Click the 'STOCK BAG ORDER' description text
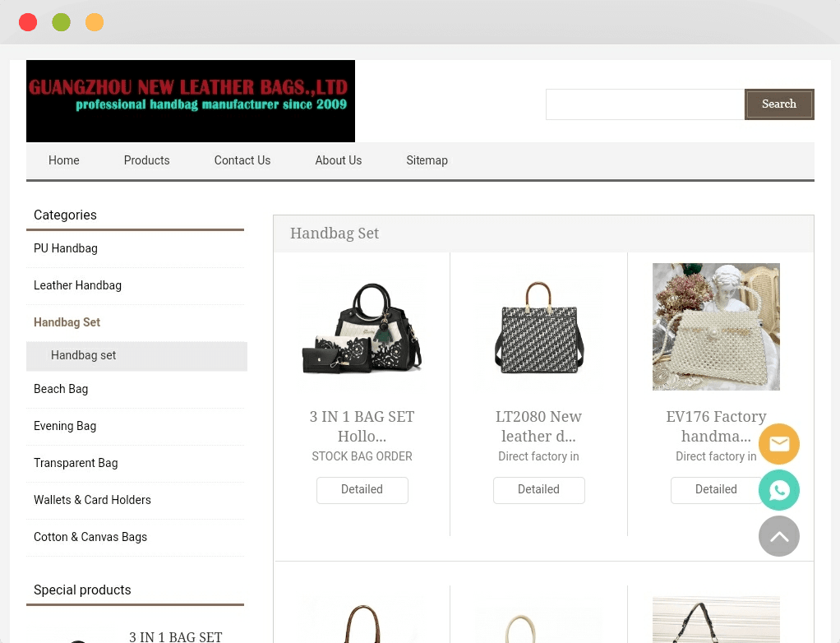 tap(362, 456)
